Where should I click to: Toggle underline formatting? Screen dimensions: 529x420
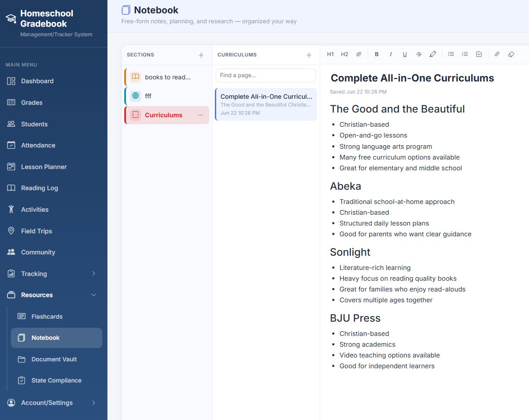tap(405, 54)
